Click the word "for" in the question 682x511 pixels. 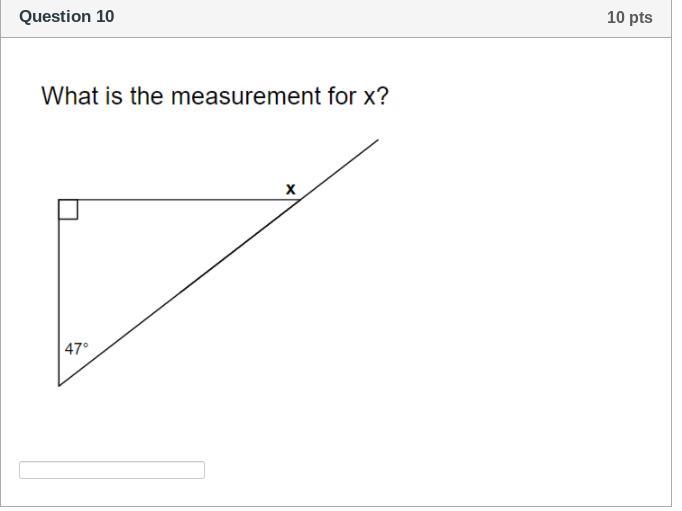coord(342,96)
